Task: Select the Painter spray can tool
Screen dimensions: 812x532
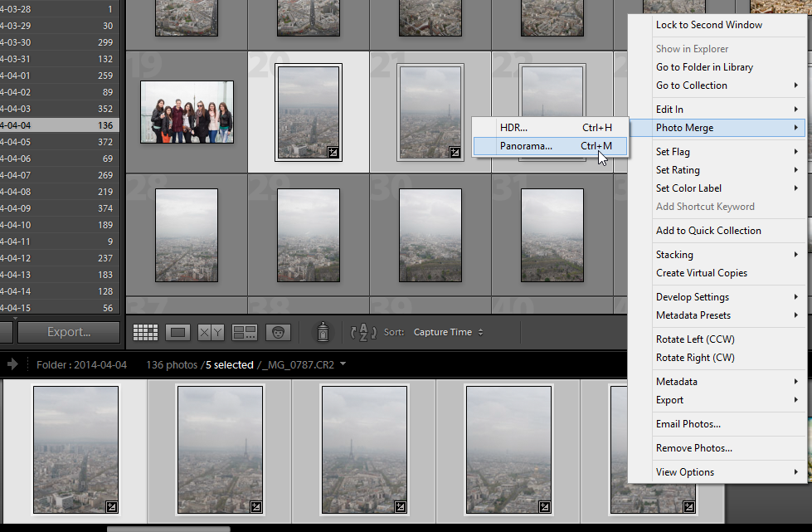Action: click(323, 332)
